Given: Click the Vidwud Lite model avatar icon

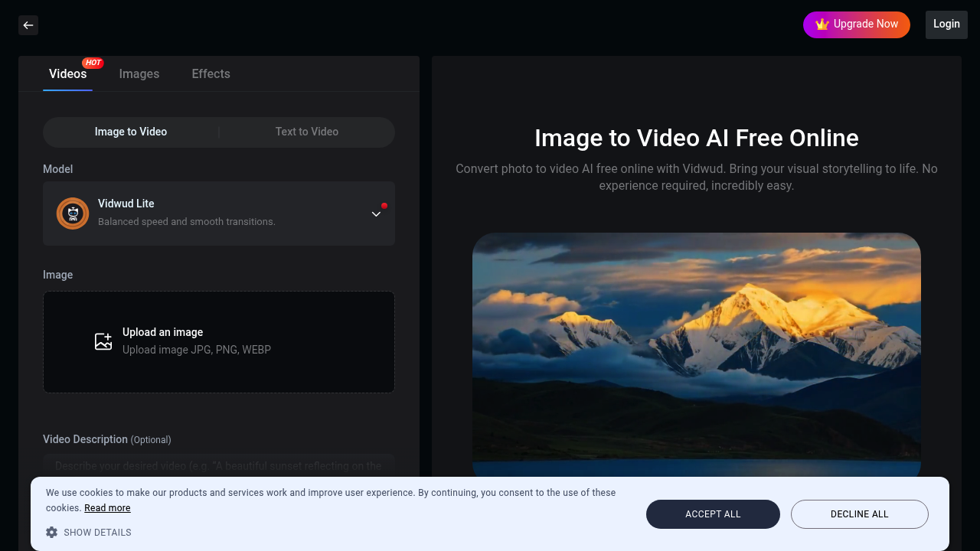Looking at the screenshot, I should coord(72,214).
